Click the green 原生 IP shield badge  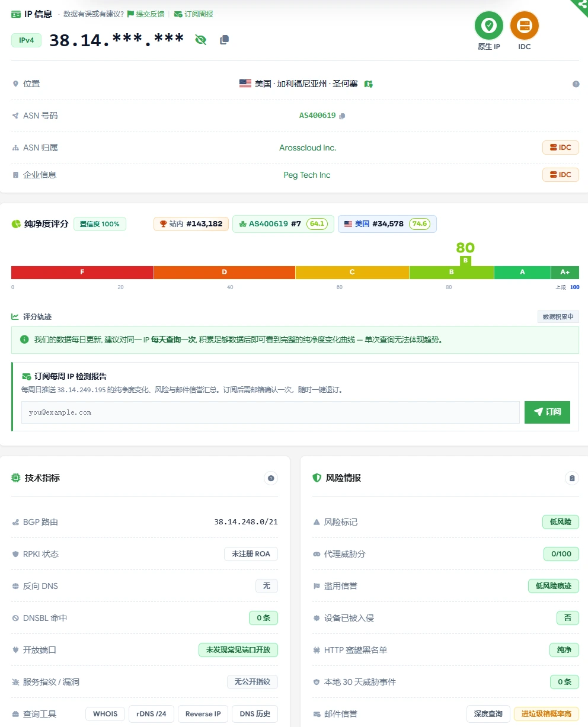click(x=489, y=25)
